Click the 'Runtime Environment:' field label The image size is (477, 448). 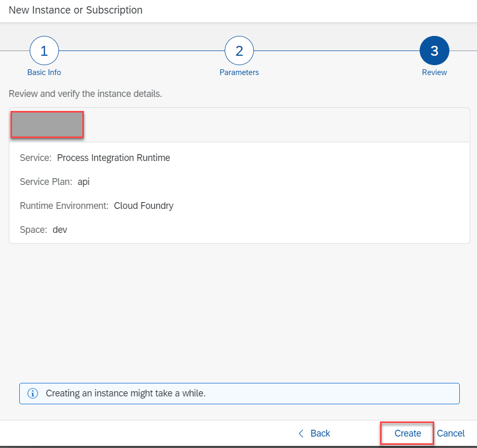point(65,206)
